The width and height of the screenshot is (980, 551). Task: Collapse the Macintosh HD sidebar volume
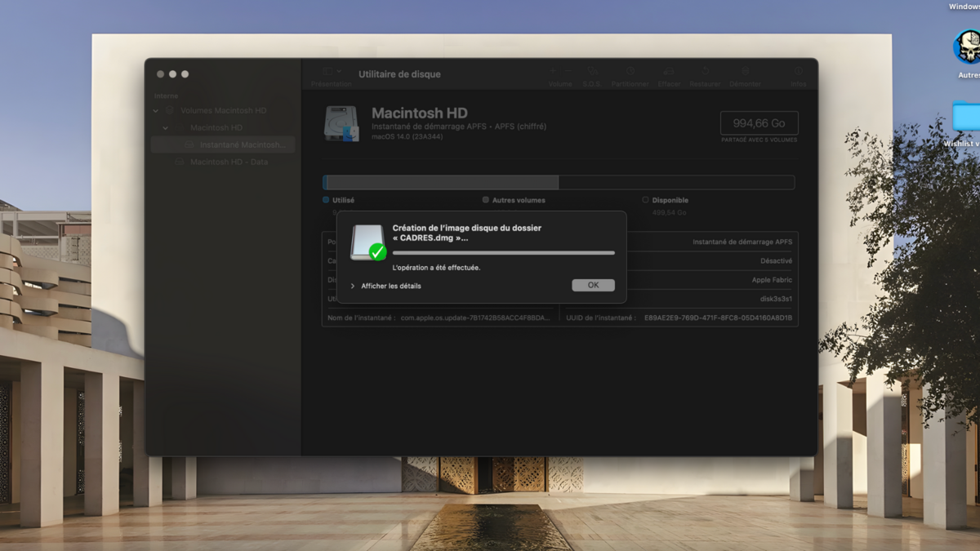pyautogui.click(x=165, y=127)
